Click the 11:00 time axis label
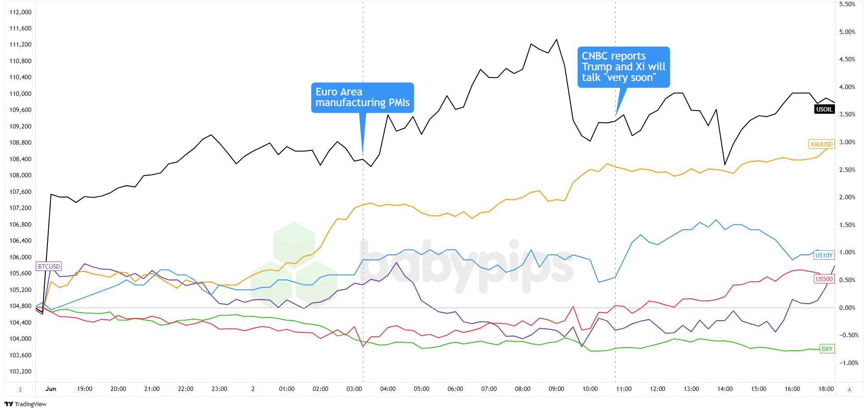The height and width of the screenshot is (412, 868). pos(624,389)
